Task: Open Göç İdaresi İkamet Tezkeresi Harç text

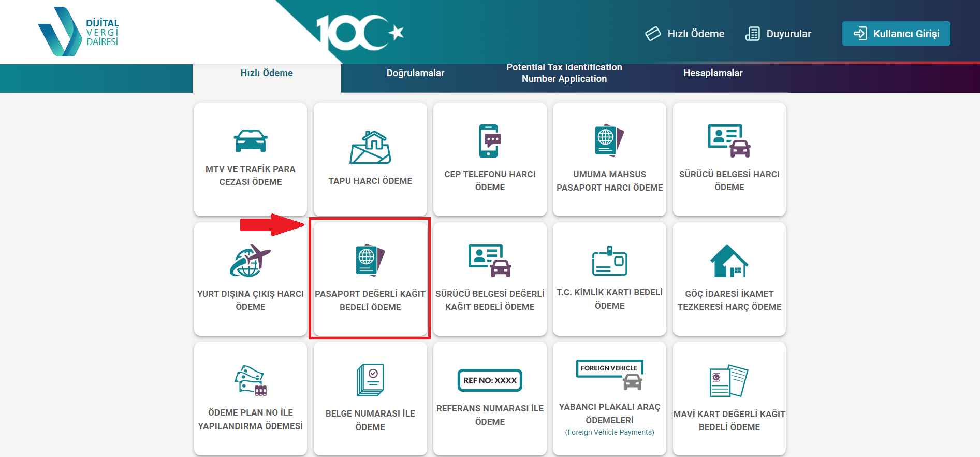Action: pyautogui.click(x=729, y=300)
